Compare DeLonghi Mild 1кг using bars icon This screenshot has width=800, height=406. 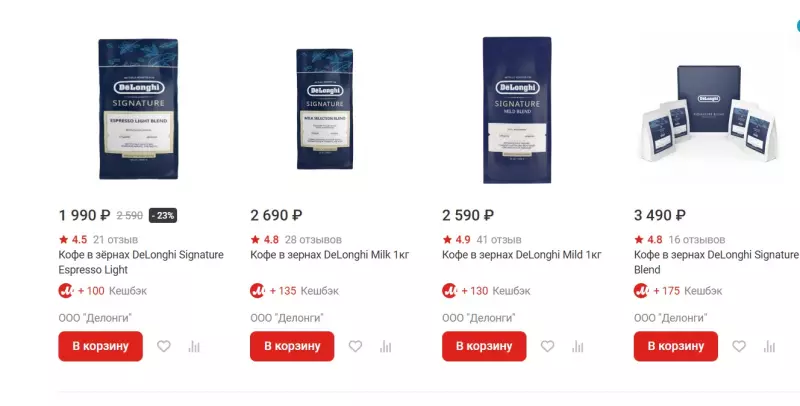pos(578,346)
